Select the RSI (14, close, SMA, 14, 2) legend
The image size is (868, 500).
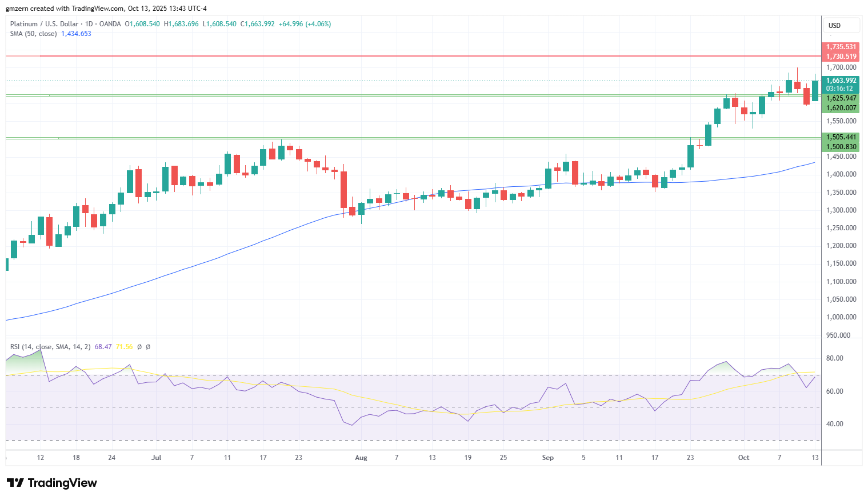(50, 347)
